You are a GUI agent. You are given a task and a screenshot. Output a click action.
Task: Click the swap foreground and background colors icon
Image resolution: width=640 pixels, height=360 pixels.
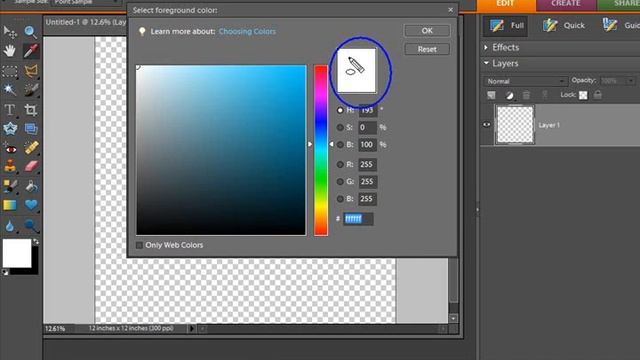[36, 242]
